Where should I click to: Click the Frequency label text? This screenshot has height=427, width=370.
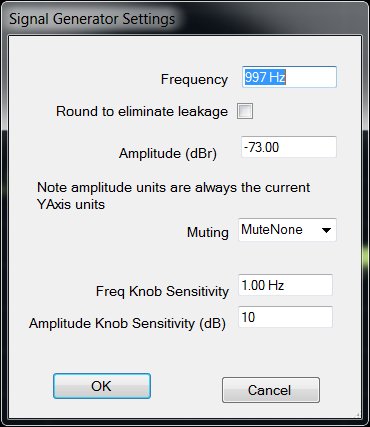tap(194, 79)
